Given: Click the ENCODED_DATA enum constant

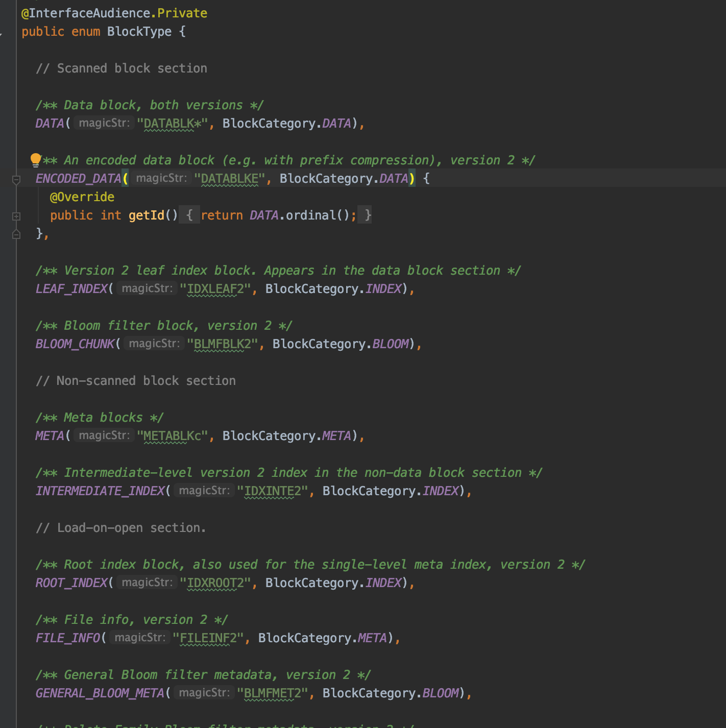Looking at the screenshot, I should [x=78, y=179].
